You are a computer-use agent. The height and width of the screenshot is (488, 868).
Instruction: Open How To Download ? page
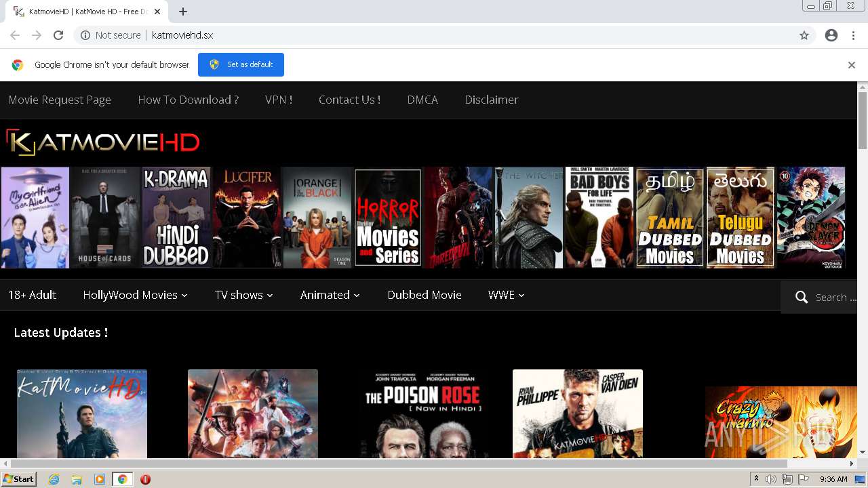189,100
